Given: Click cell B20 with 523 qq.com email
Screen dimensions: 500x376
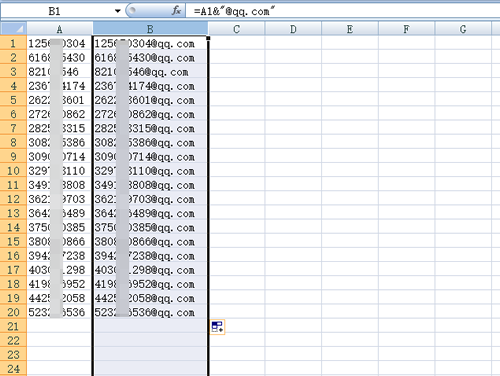Looking at the screenshot, I should 150,312.
